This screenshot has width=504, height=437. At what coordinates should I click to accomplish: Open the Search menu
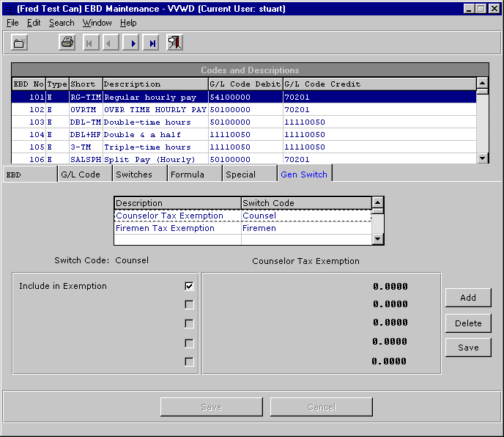pyautogui.click(x=62, y=23)
